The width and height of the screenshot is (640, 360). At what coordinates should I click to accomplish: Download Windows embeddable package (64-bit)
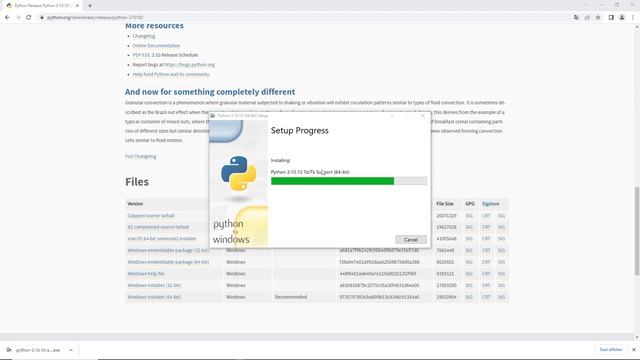coord(168,262)
